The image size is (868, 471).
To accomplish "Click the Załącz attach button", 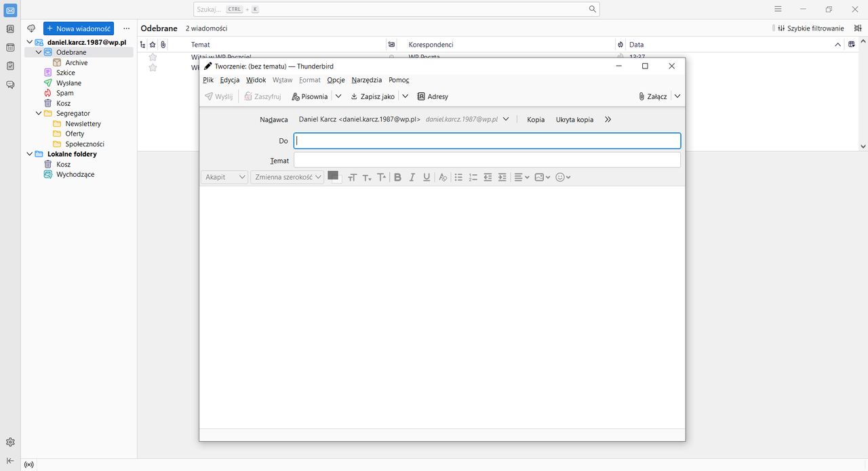I will 652,96.
